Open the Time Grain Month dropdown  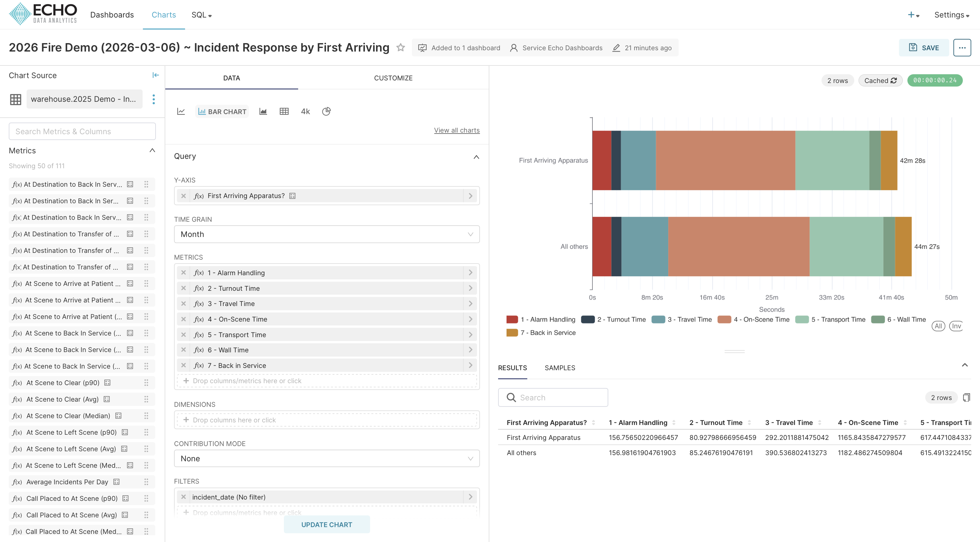tap(326, 234)
